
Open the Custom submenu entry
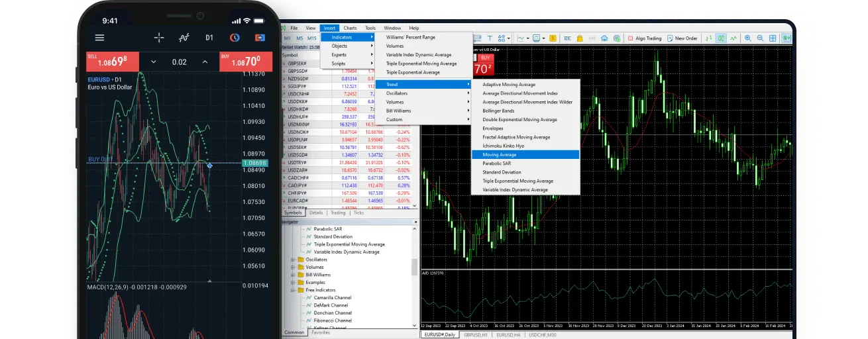424,119
